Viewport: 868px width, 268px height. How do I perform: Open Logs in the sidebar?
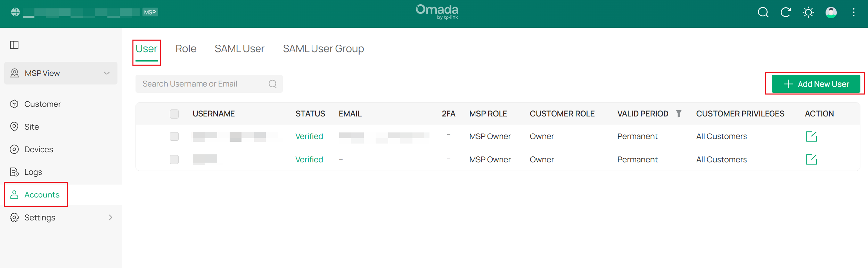click(33, 172)
